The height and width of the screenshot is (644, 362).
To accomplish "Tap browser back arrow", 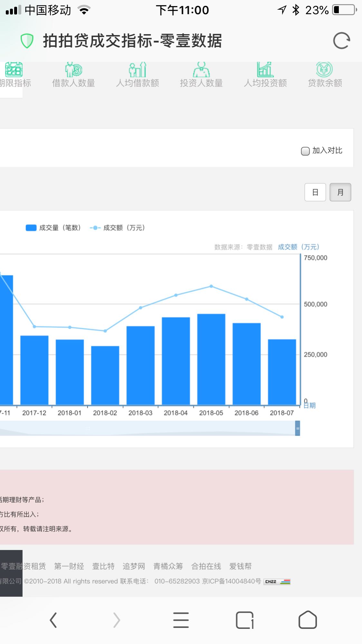I will (53, 620).
